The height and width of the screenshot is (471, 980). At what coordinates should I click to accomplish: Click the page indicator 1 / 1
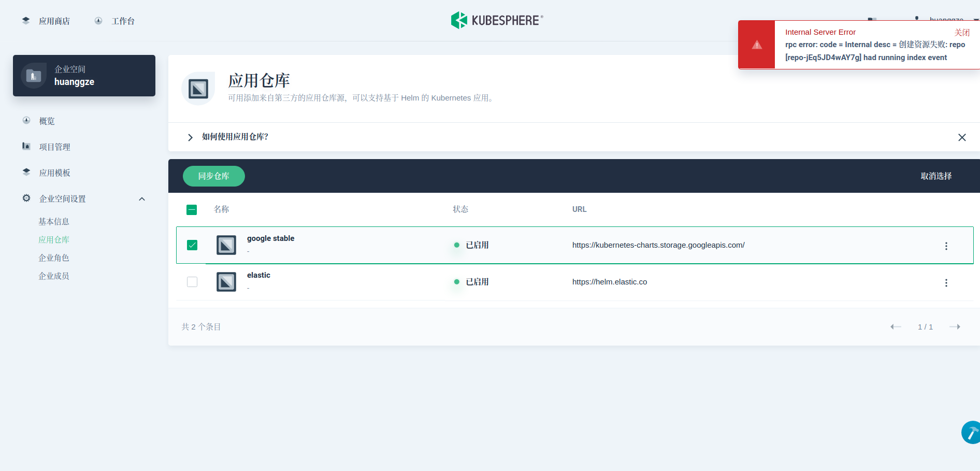click(x=925, y=327)
